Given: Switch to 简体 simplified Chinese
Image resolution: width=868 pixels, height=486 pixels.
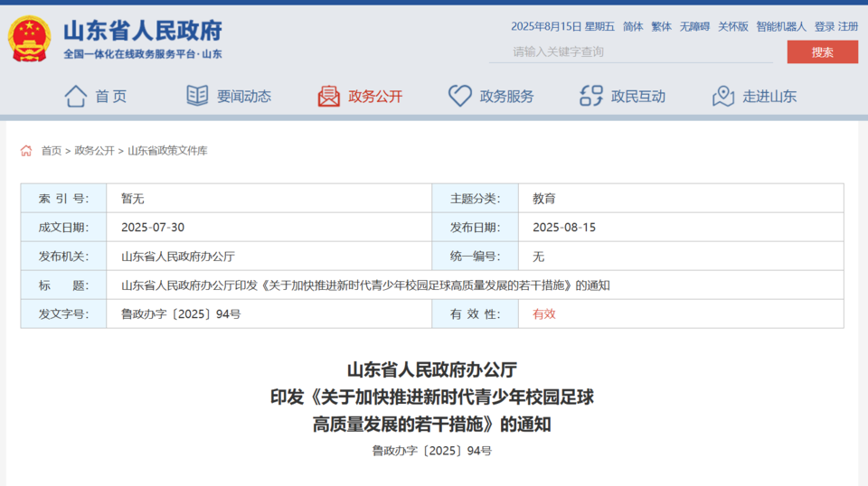Looking at the screenshot, I should (633, 26).
